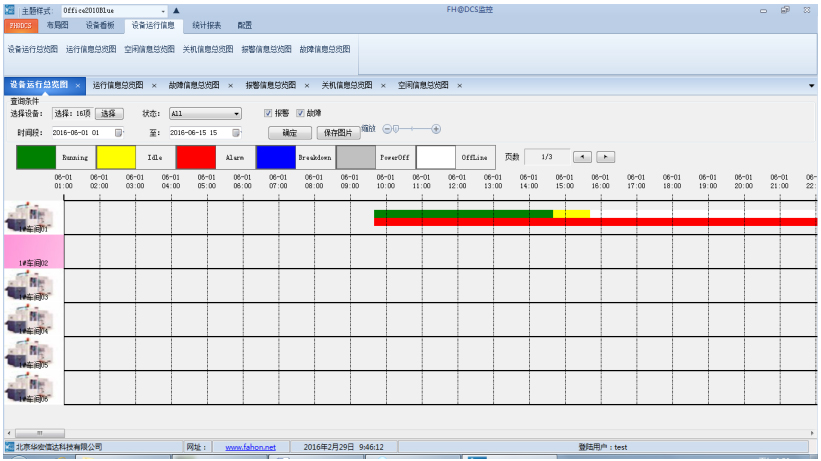The width and height of the screenshot is (821, 461).
Task: Toggle the 故障 checkbox
Action: coord(300,113)
